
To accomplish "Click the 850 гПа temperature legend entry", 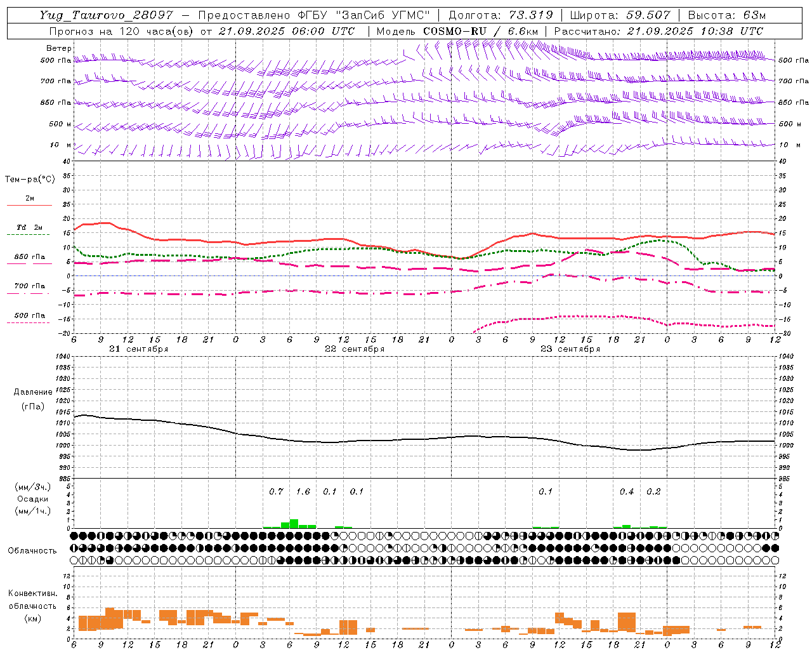I will 30,257.
